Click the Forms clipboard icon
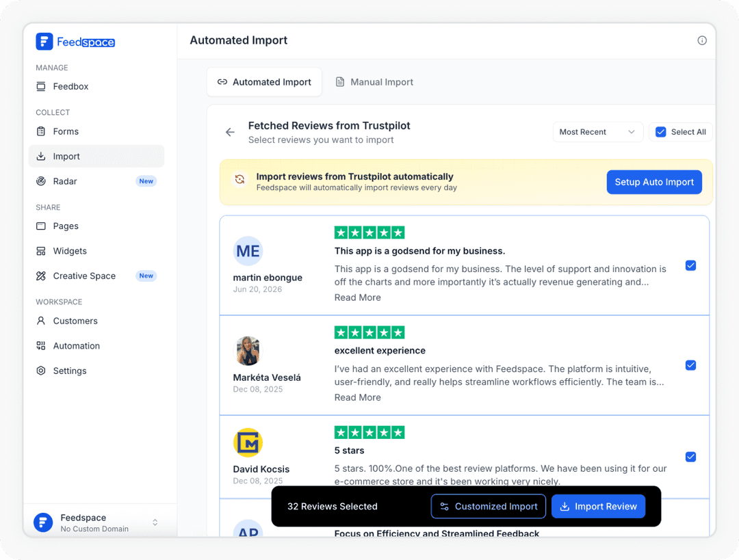The image size is (739, 560). click(41, 131)
